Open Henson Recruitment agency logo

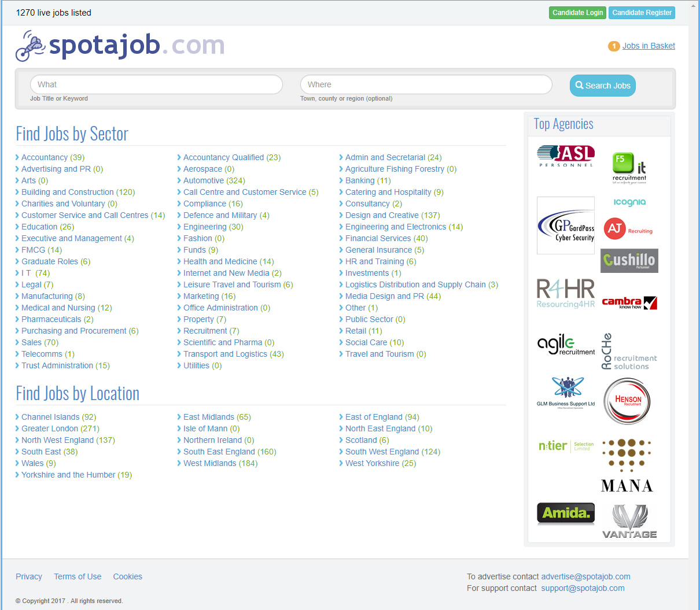tap(627, 401)
